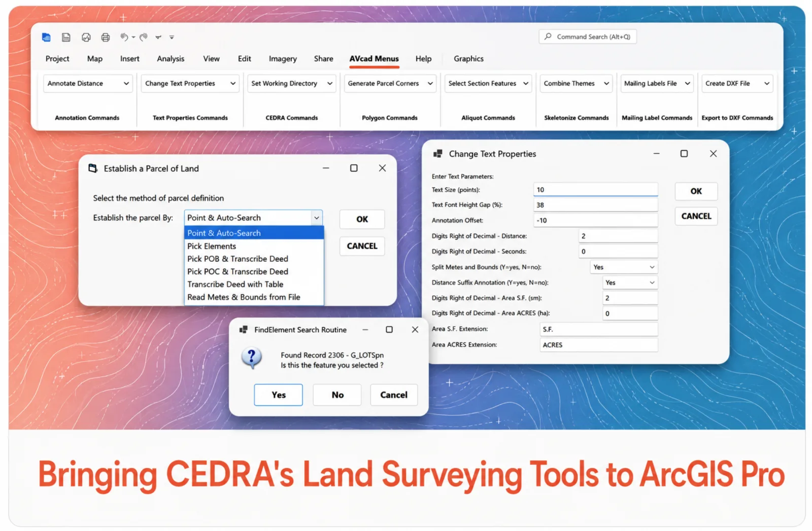Click CANCEL in Establish a Parcel dialog
This screenshot has width=812, height=531.
pos(362,246)
